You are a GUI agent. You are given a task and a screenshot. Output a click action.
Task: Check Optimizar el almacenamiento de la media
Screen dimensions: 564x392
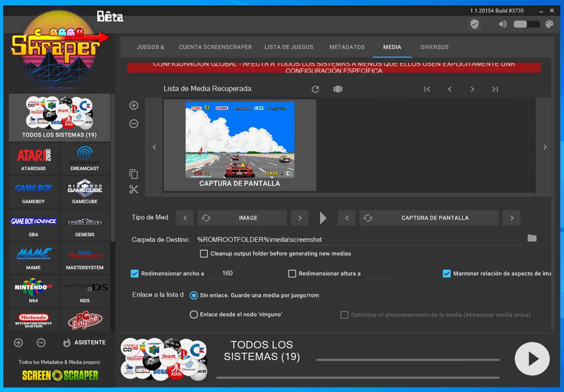[344, 315]
